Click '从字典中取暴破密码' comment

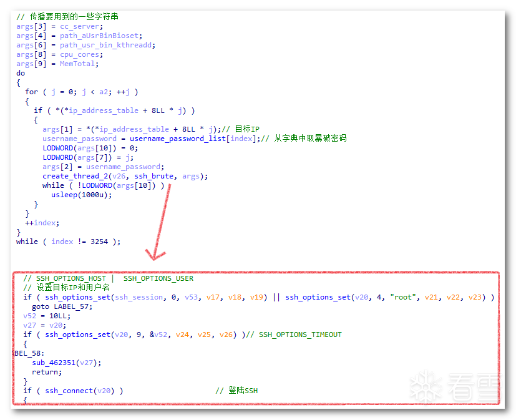point(310,139)
